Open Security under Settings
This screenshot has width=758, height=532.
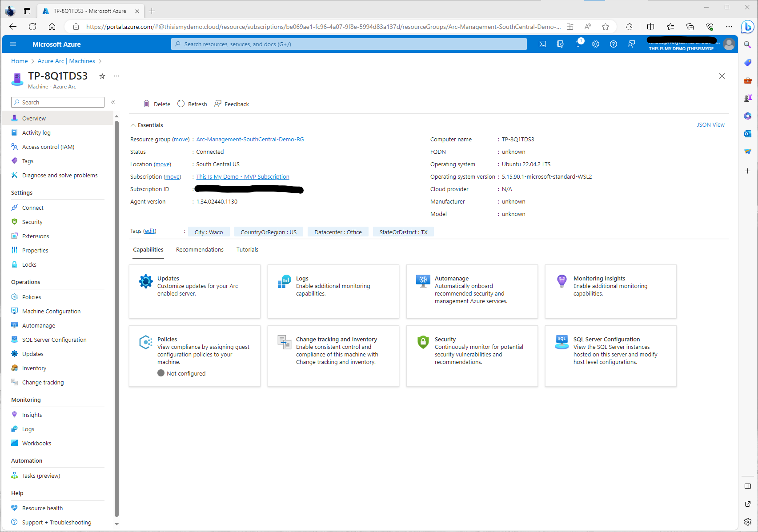click(x=32, y=222)
